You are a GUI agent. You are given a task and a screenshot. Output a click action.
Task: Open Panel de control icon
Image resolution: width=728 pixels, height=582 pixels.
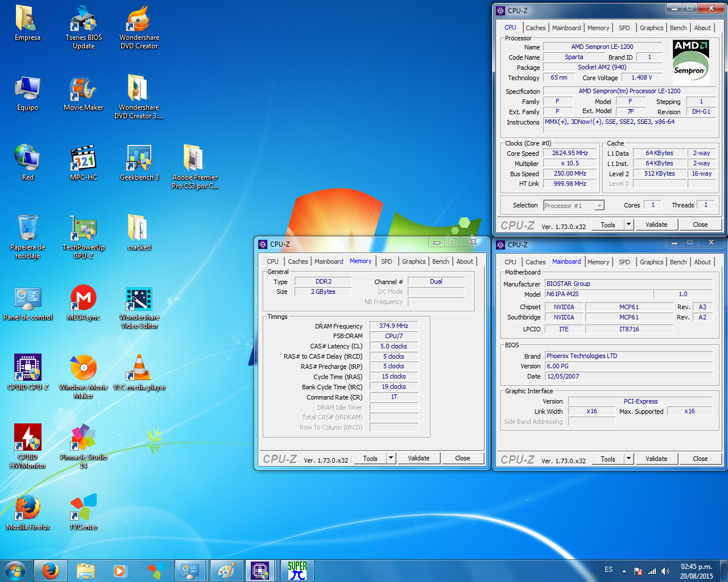click(28, 304)
